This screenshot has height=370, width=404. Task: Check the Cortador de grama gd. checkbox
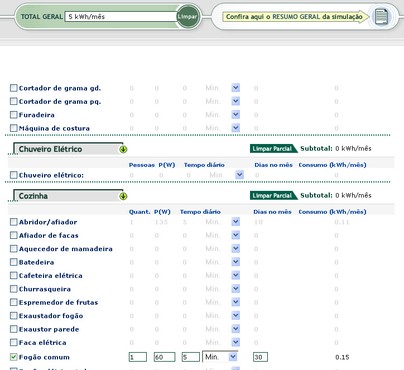click(13, 88)
